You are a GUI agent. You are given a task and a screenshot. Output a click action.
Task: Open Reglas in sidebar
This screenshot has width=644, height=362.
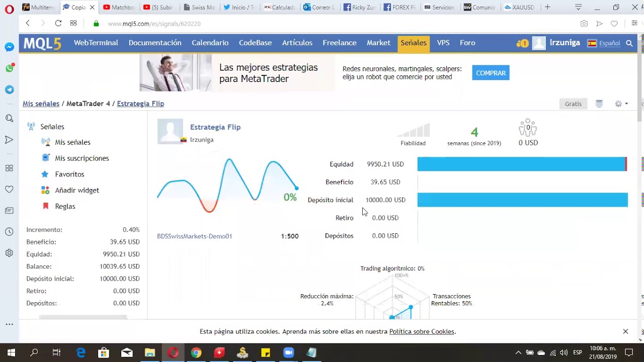(65, 207)
